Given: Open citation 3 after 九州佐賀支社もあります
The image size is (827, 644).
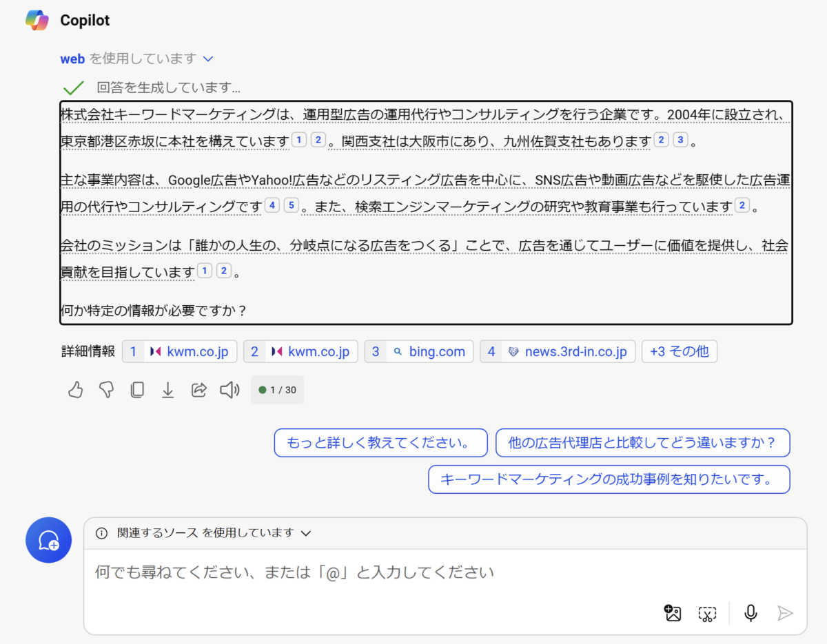Looking at the screenshot, I should (680, 140).
